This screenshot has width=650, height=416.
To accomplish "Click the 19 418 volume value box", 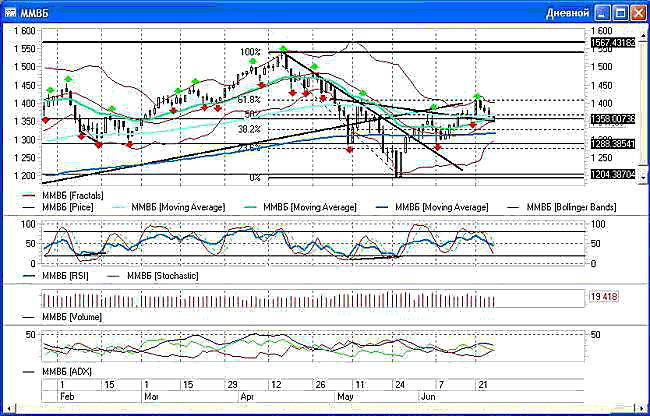I will tap(604, 297).
